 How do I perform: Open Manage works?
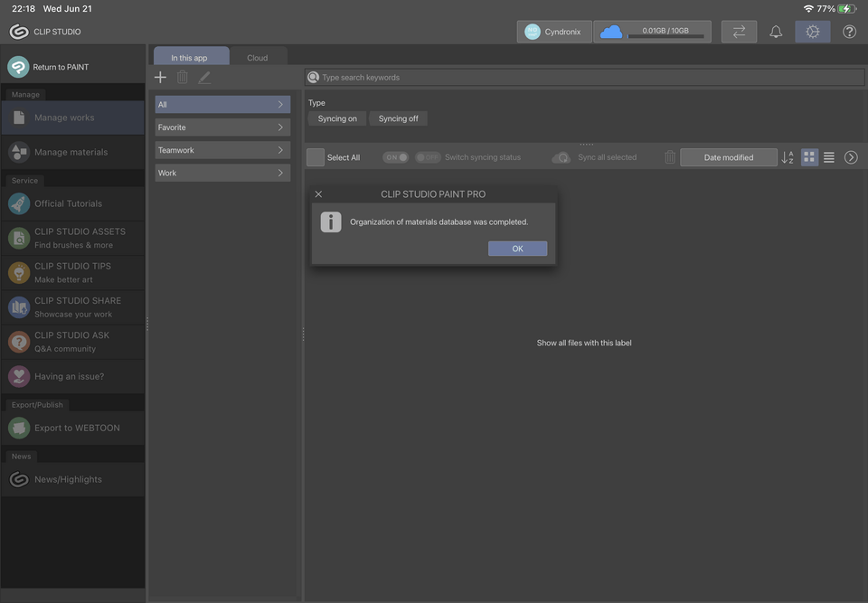pyautogui.click(x=73, y=118)
